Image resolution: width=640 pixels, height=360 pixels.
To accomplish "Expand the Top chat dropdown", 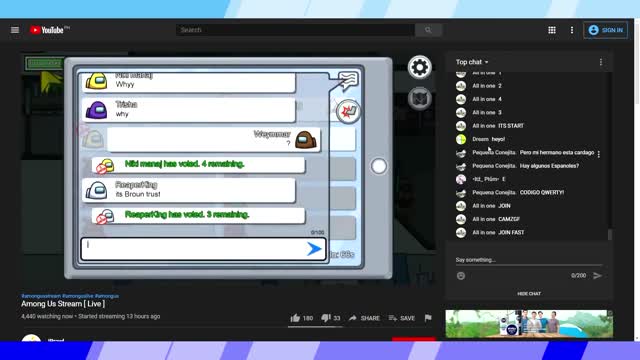I will 472,62.
